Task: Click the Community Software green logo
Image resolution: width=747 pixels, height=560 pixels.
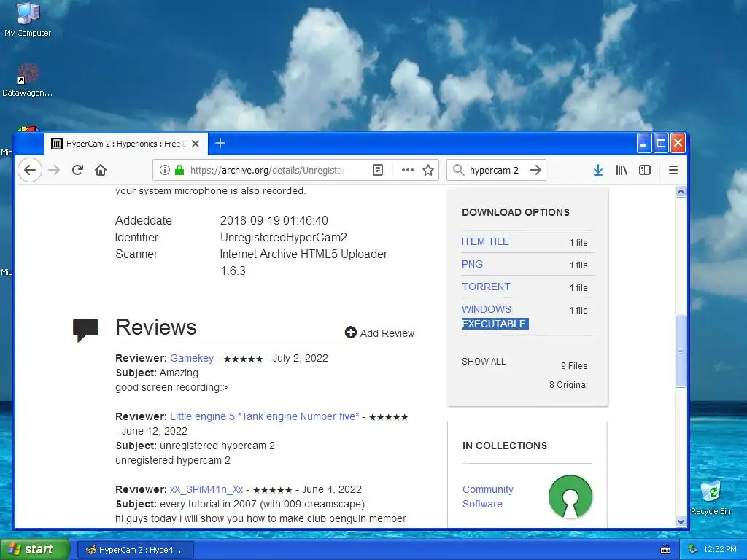Action: pyautogui.click(x=570, y=497)
